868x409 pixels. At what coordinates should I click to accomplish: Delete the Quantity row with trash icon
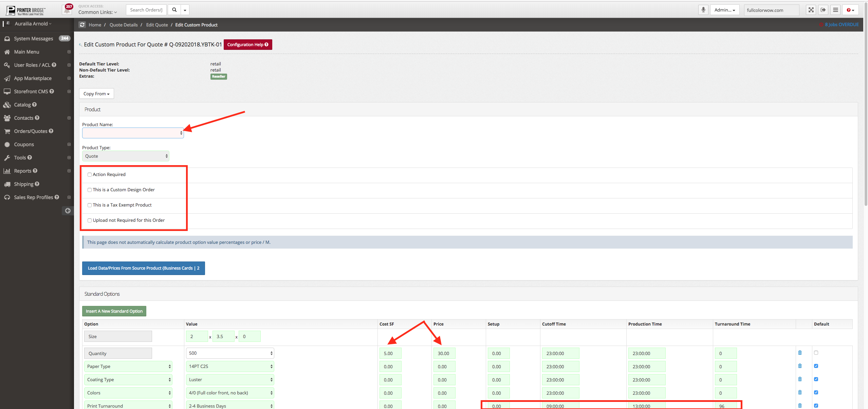click(x=800, y=353)
